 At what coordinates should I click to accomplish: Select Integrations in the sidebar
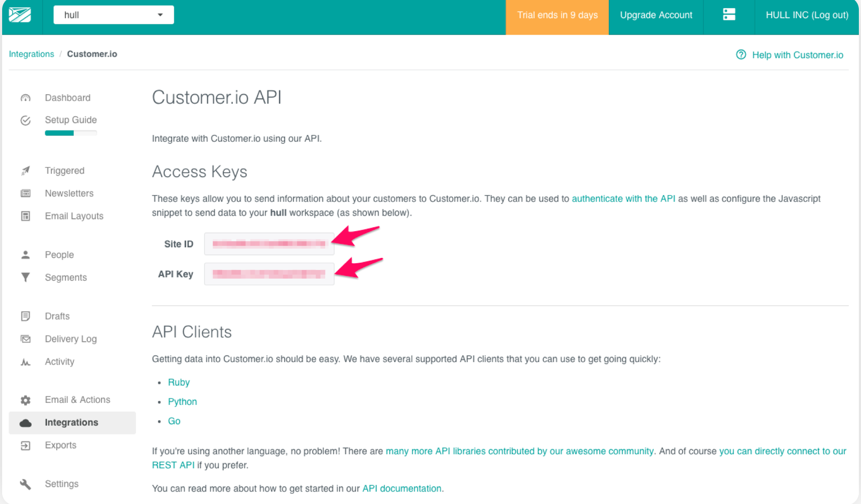72,423
